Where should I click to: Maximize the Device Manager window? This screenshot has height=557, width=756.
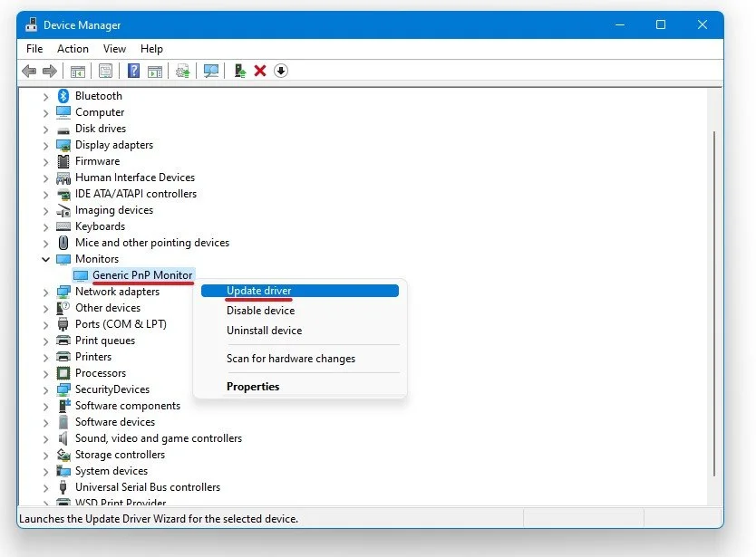coord(661,24)
